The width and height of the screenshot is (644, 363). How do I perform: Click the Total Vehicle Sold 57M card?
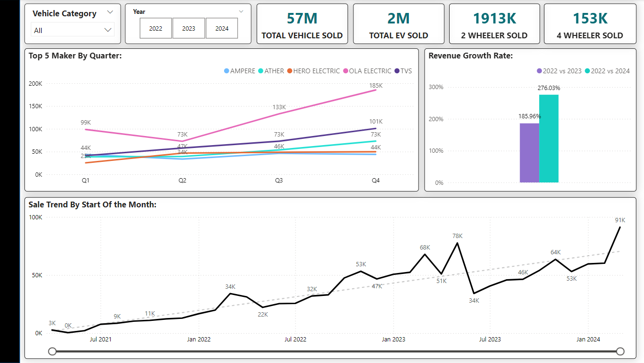(302, 24)
